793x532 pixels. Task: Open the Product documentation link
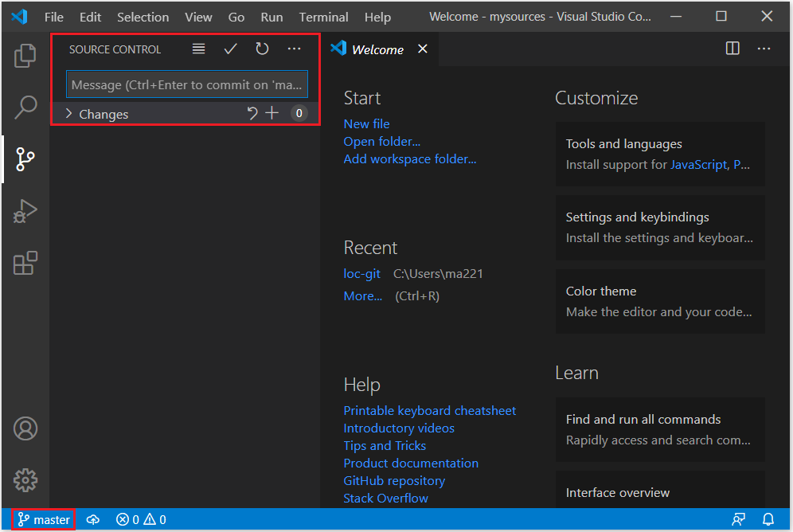click(x=411, y=464)
